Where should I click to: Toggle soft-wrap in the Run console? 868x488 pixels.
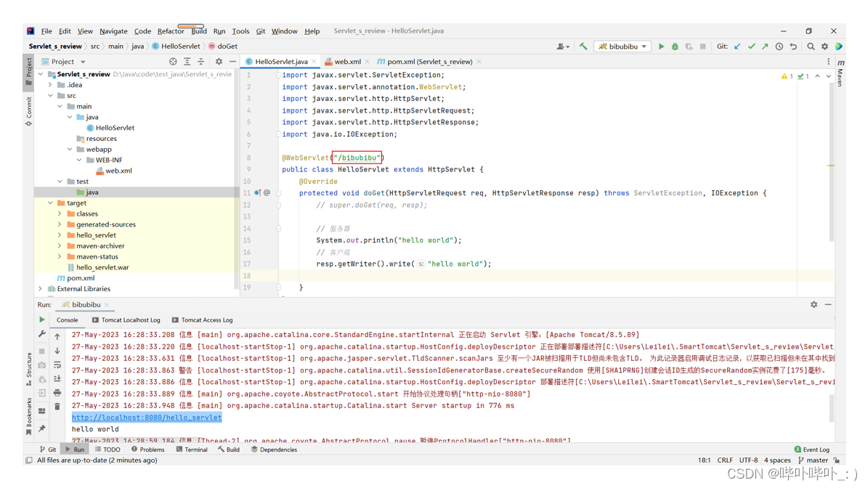click(x=57, y=365)
